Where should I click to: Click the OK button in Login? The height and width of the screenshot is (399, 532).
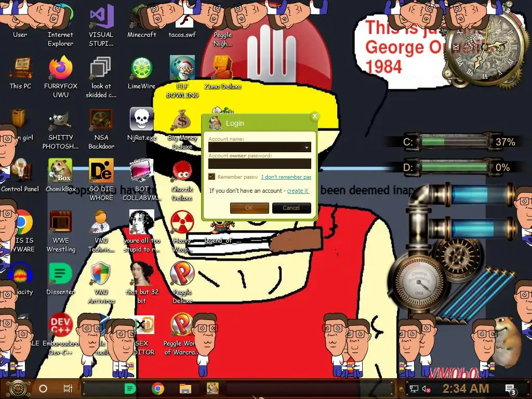click(249, 208)
